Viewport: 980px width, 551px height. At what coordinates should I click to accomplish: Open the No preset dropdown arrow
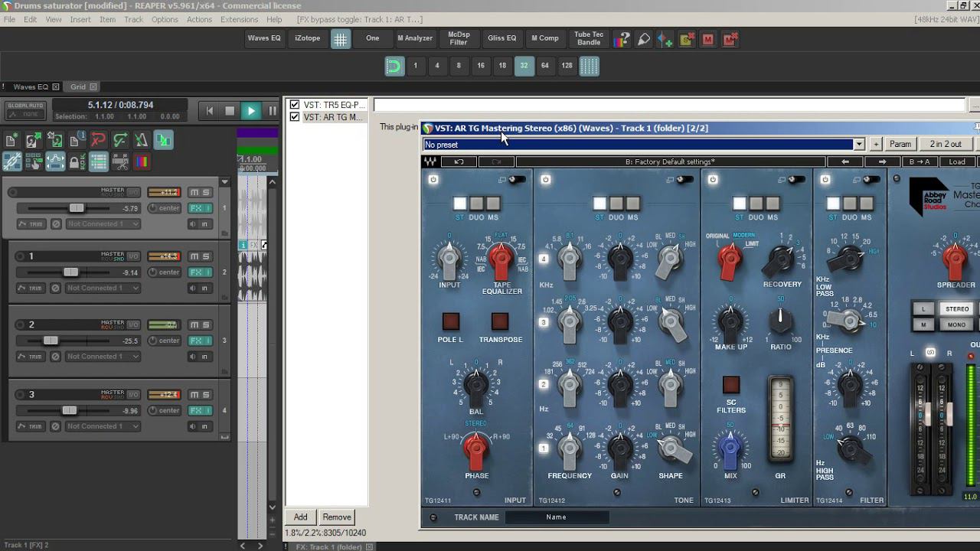(x=859, y=145)
